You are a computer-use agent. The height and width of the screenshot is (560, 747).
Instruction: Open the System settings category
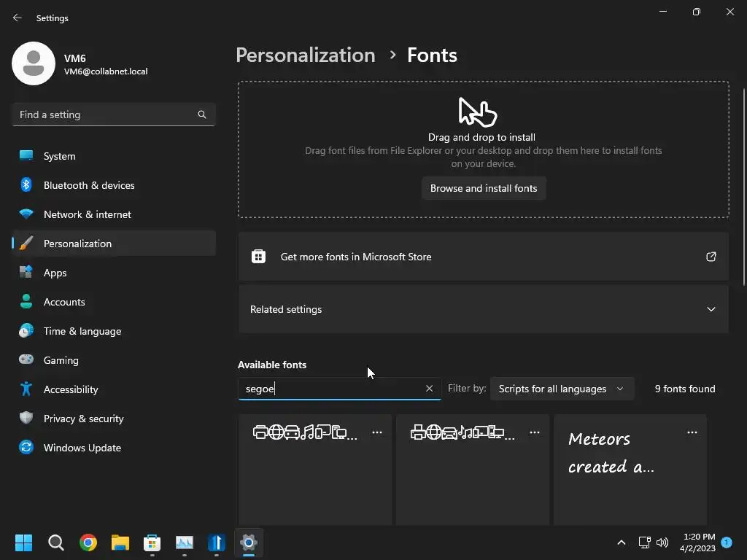tap(114, 156)
